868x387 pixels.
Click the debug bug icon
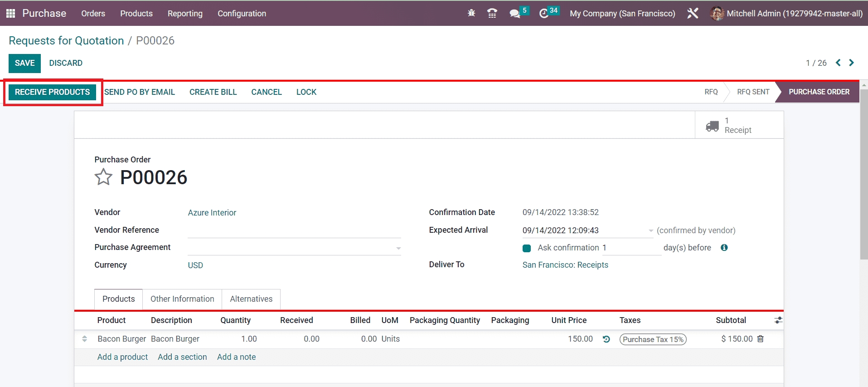[x=471, y=13]
